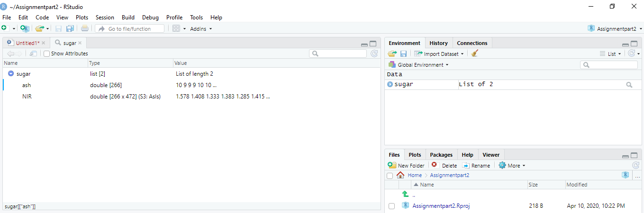
Task: Open the List view dropdown in Environment
Action: 611,53
